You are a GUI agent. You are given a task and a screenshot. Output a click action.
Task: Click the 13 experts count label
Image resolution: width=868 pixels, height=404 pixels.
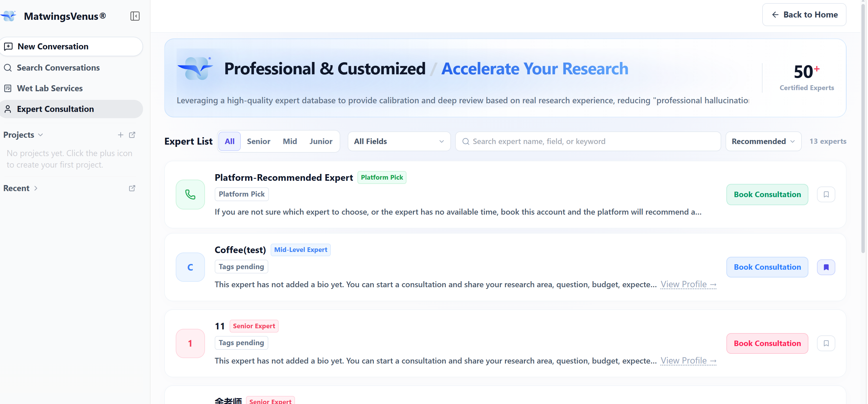828,141
